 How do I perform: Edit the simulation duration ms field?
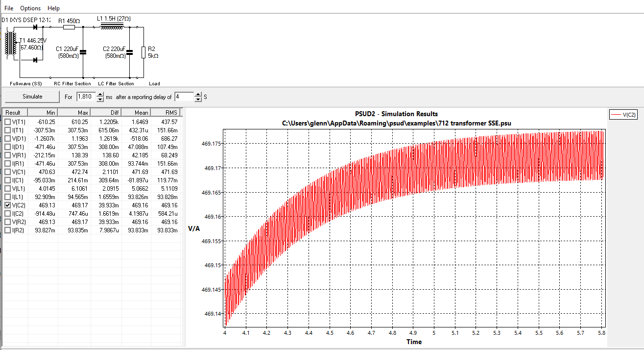click(86, 97)
